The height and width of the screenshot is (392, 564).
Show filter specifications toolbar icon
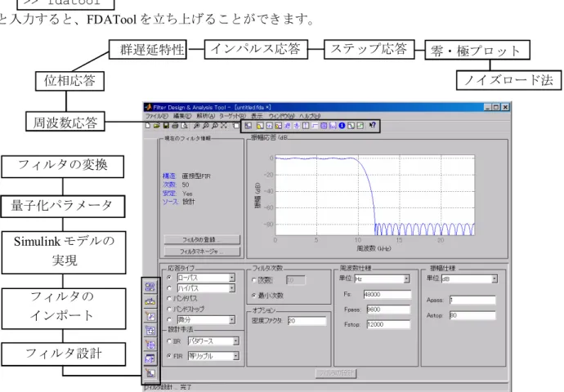point(248,126)
